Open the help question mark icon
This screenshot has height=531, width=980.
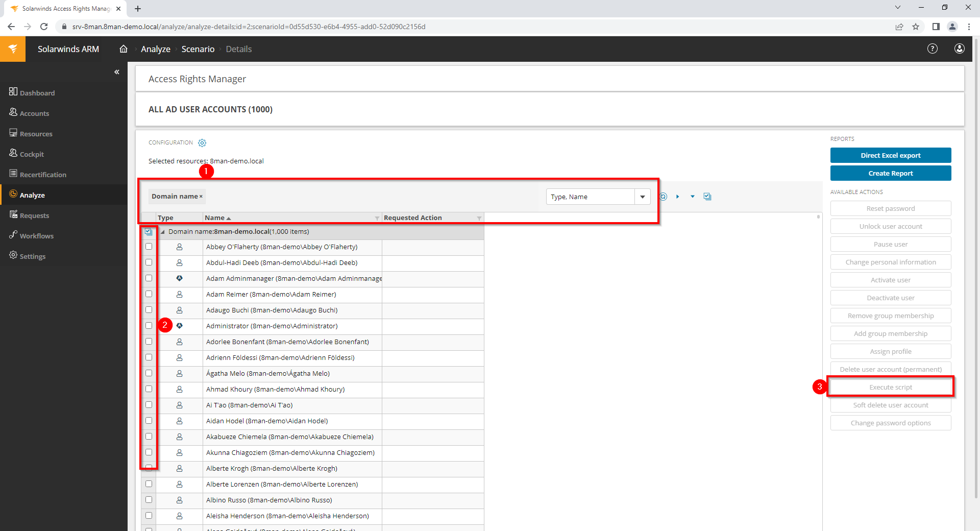(932, 49)
